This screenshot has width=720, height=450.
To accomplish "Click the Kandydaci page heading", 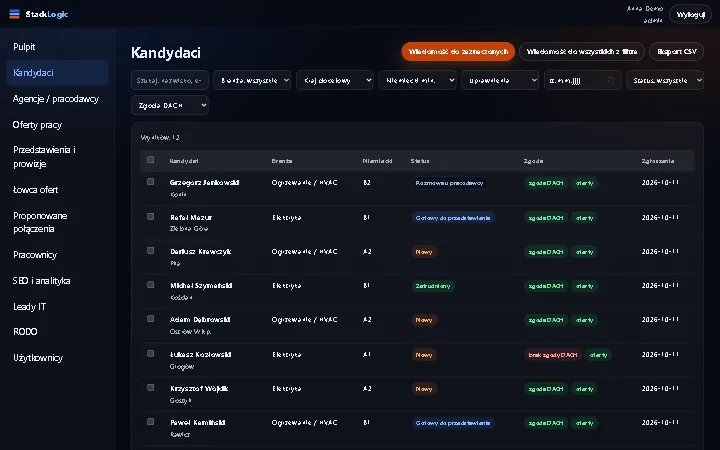I will 166,52.
